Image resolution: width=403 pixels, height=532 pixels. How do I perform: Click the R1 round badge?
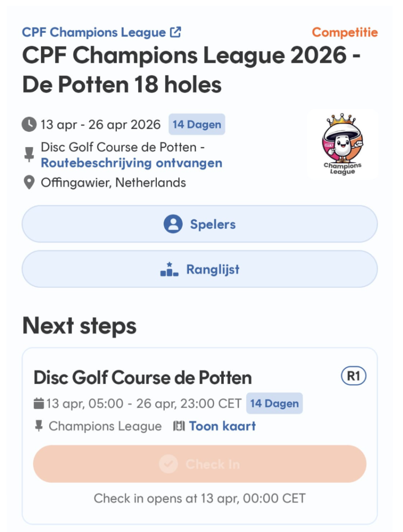pyautogui.click(x=354, y=376)
